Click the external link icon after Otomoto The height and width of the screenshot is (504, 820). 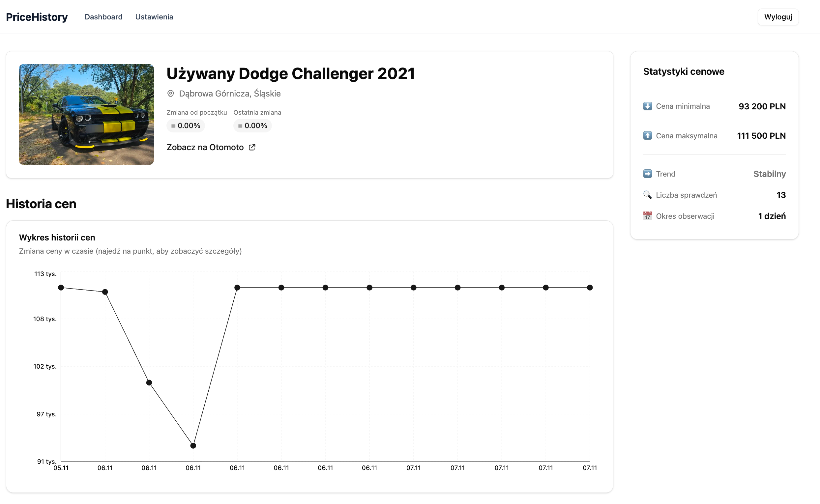pyautogui.click(x=252, y=147)
